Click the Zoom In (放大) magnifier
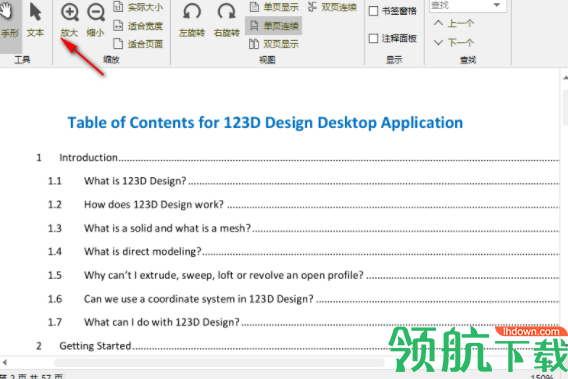 click(70, 20)
